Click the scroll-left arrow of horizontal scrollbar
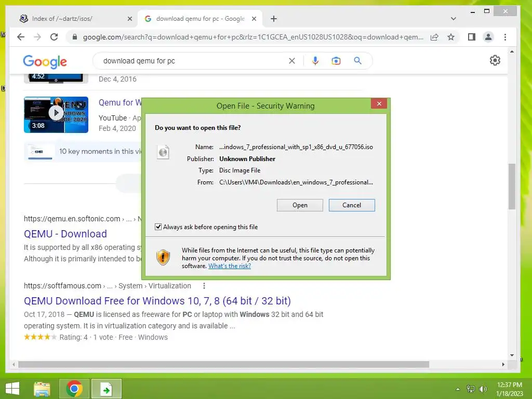This screenshot has width=532, height=399. coord(14,364)
